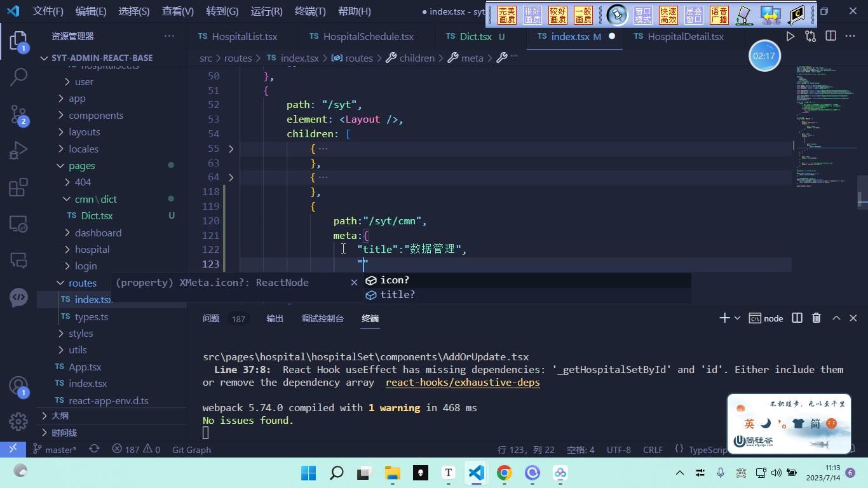The image size is (868, 488).
Task: Open Run and Debug view
Action: point(18,151)
